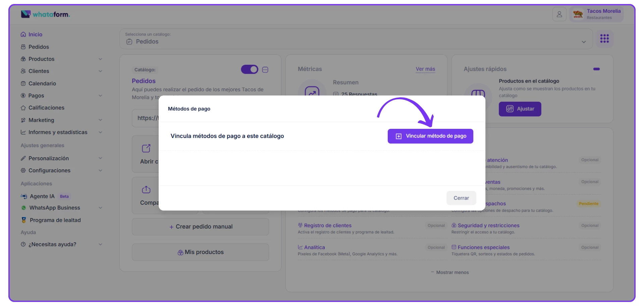Close the dialog with Cerrar
The image size is (644, 306).
tap(461, 198)
